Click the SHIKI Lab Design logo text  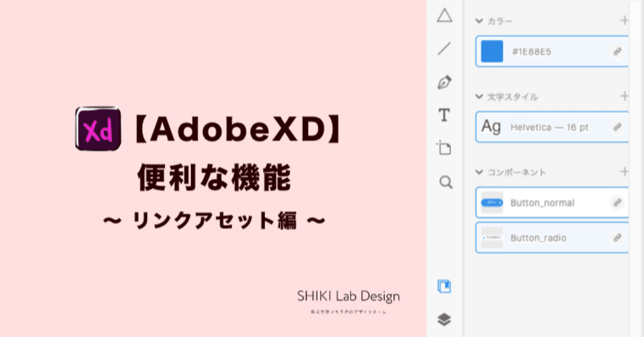[x=348, y=297]
